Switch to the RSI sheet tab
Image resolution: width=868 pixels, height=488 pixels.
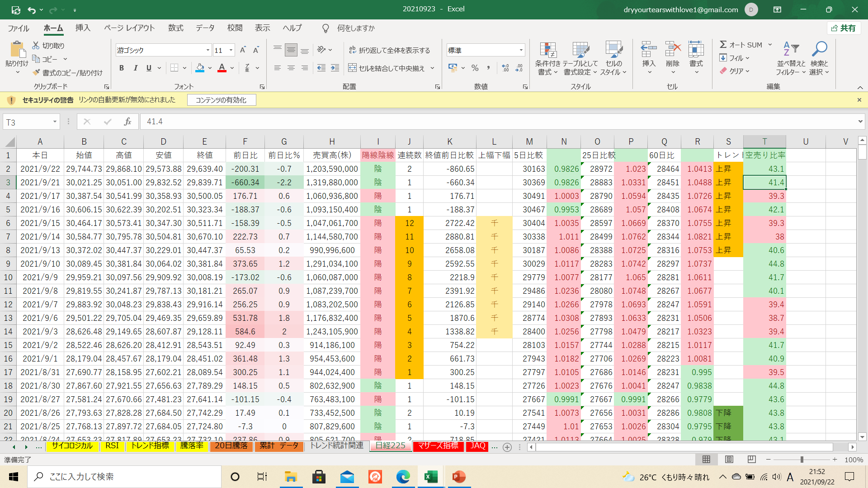(x=112, y=446)
